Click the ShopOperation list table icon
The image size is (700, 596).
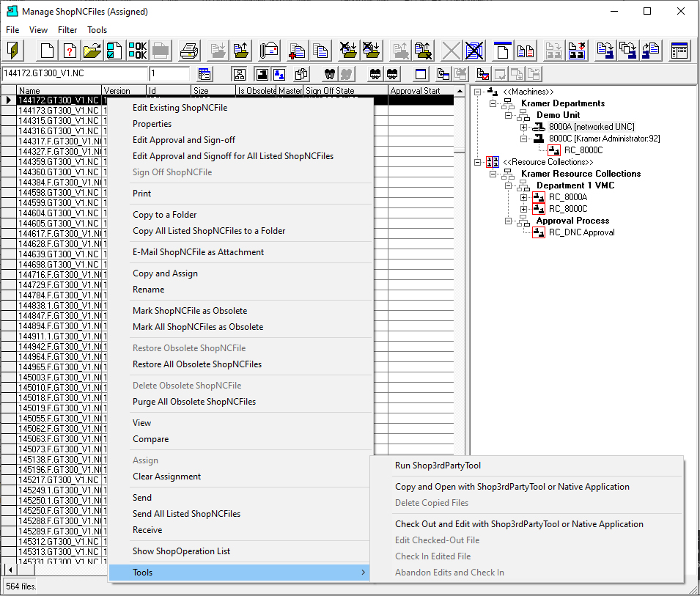[679, 51]
